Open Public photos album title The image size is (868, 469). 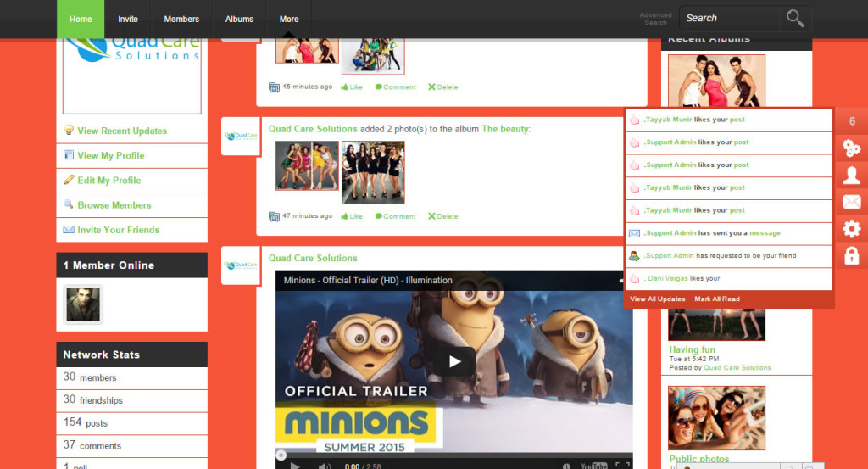click(x=698, y=459)
